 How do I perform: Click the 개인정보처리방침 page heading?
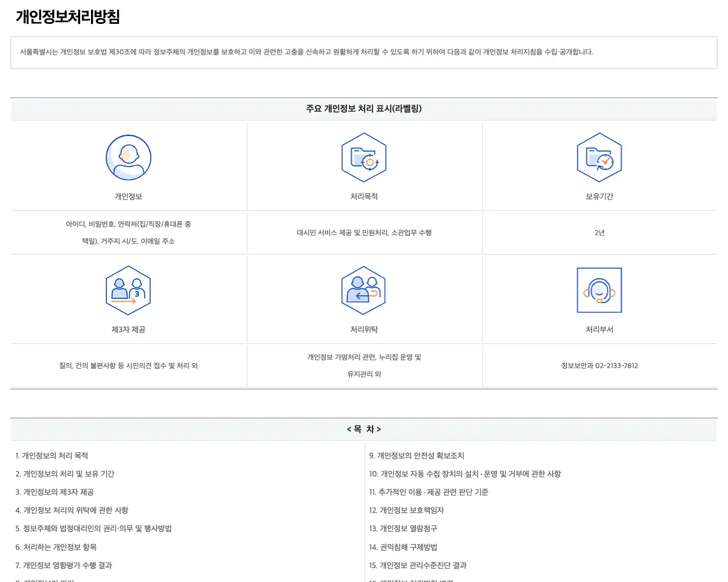point(68,17)
